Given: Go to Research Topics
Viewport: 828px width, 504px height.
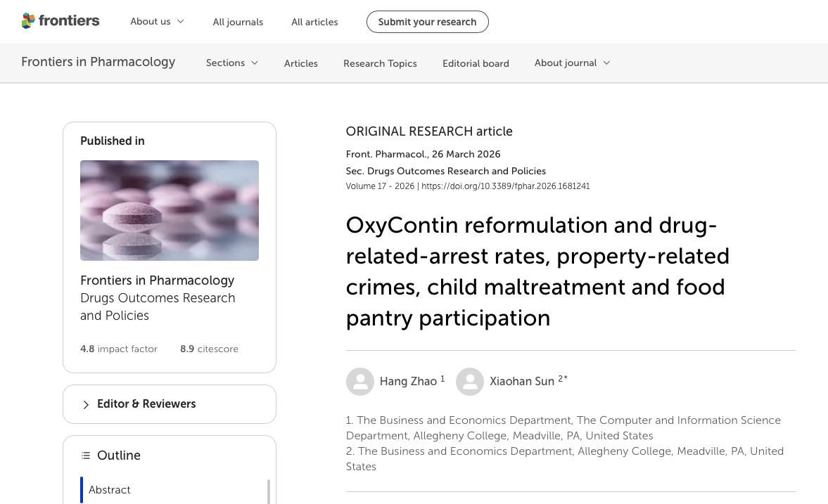Looking at the screenshot, I should click(380, 63).
